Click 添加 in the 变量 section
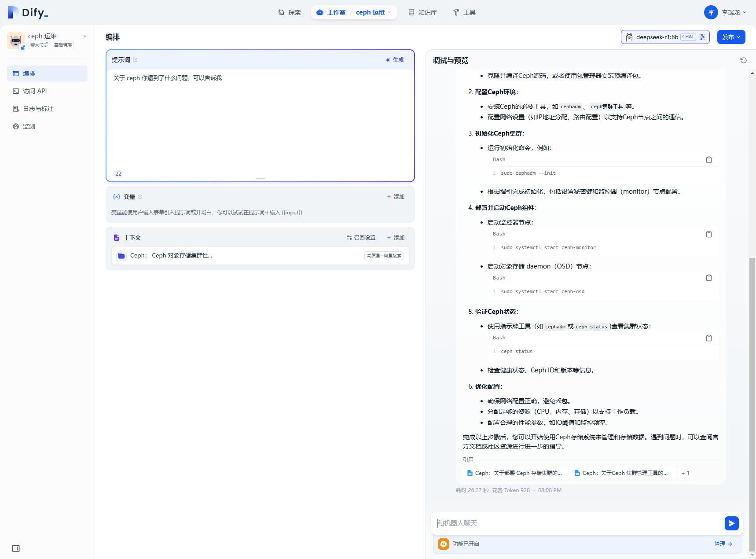 (x=396, y=197)
